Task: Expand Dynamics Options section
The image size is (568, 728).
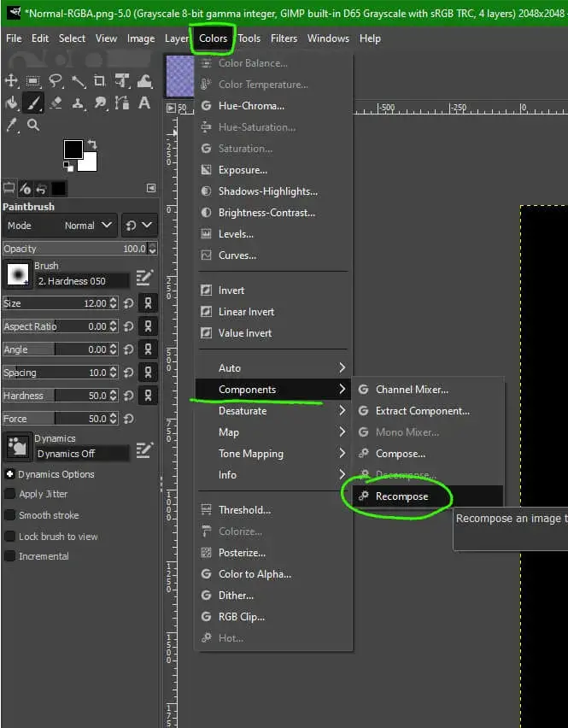Action: (x=10, y=474)
